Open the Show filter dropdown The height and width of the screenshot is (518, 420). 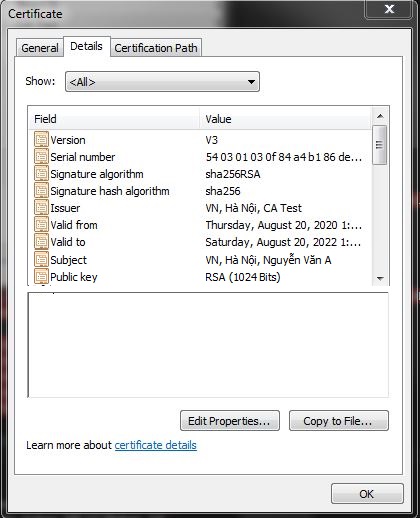point(162,81)
